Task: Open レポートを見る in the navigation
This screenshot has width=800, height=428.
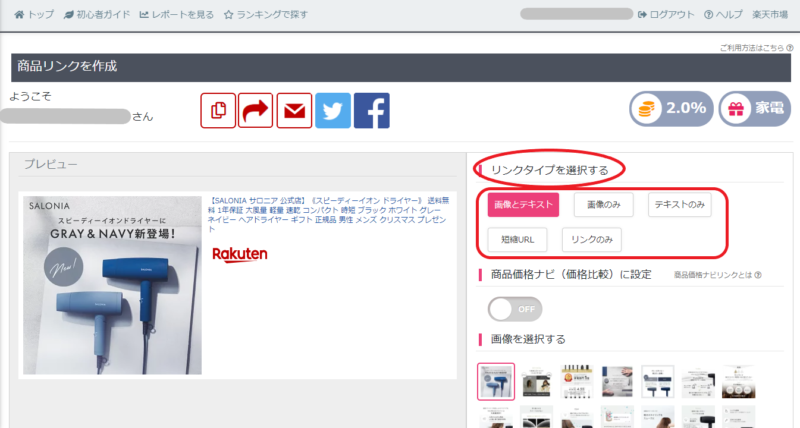Action: pyautogui.click(x=177, y=14)
